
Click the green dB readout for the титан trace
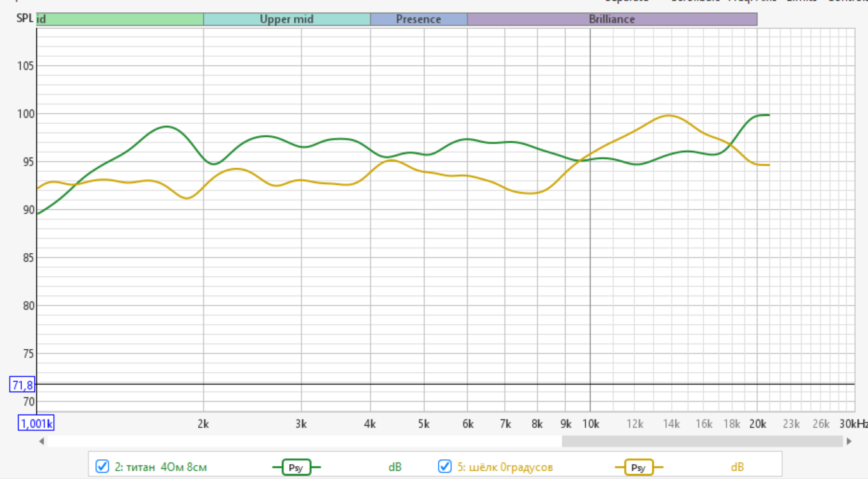395,467
